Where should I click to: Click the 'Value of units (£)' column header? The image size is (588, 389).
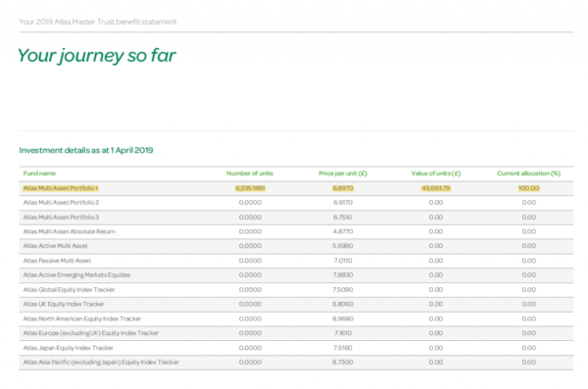pyautogui.click(x=436, y=173)
